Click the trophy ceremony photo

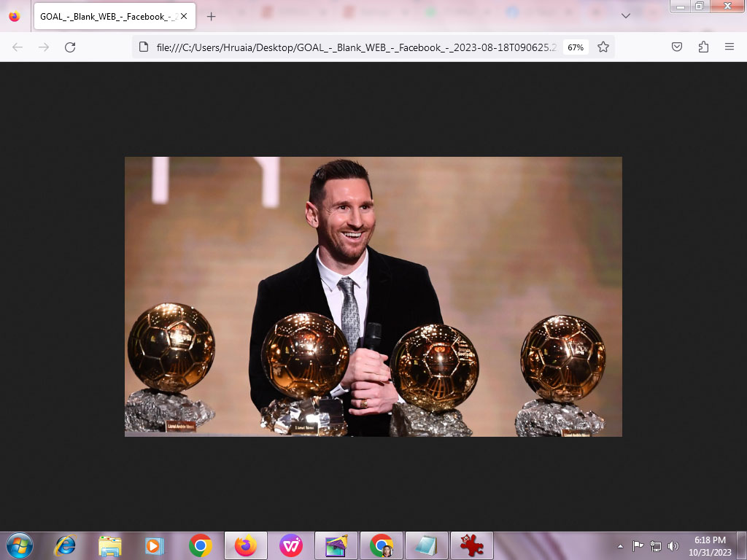pyautogui.click(x=373, y=296)
